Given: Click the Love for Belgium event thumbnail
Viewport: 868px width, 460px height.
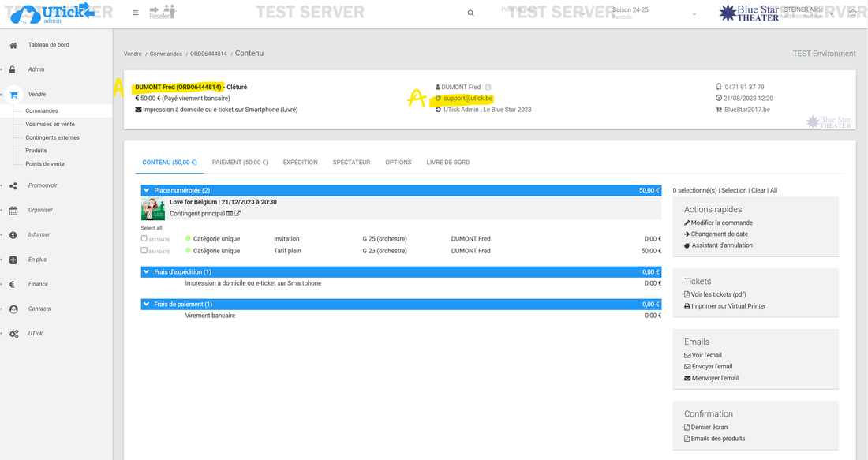Looking at the screenshot, I should click(153, 208).
